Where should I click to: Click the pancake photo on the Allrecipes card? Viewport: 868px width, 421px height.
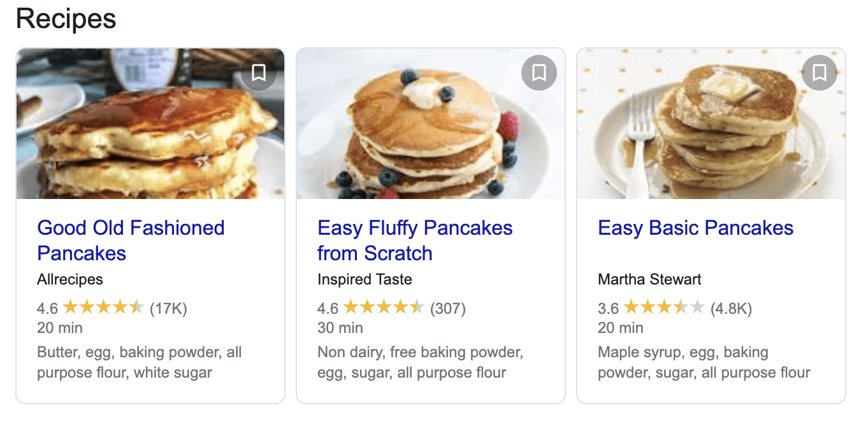(150, 124)
